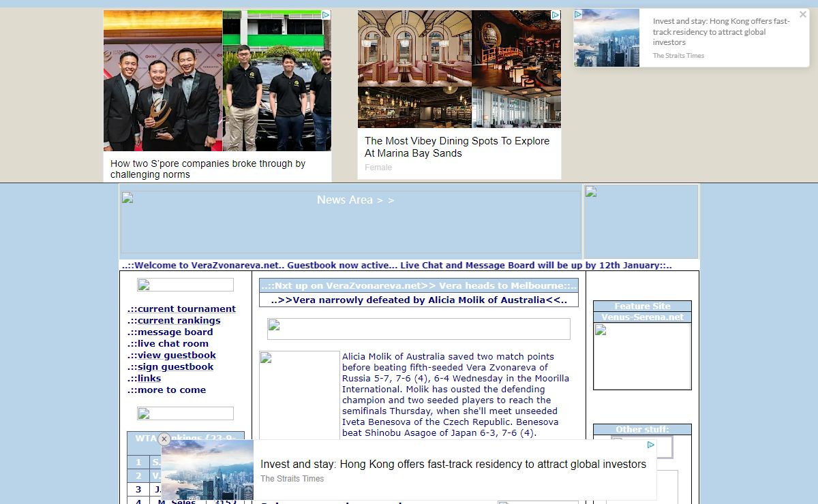Click AdChoices icon on Marina Bay Sands ad

(556, 15)
